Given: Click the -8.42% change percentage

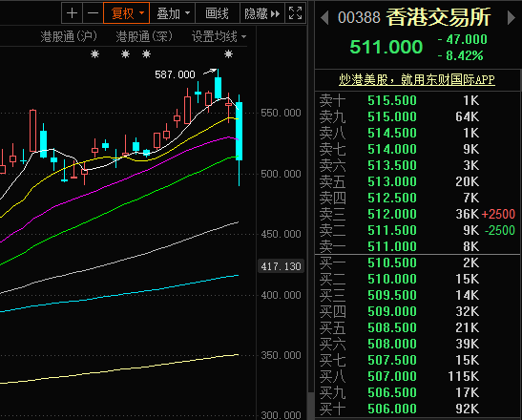Looking at the screenshot, I should click(x=461, y=55).
